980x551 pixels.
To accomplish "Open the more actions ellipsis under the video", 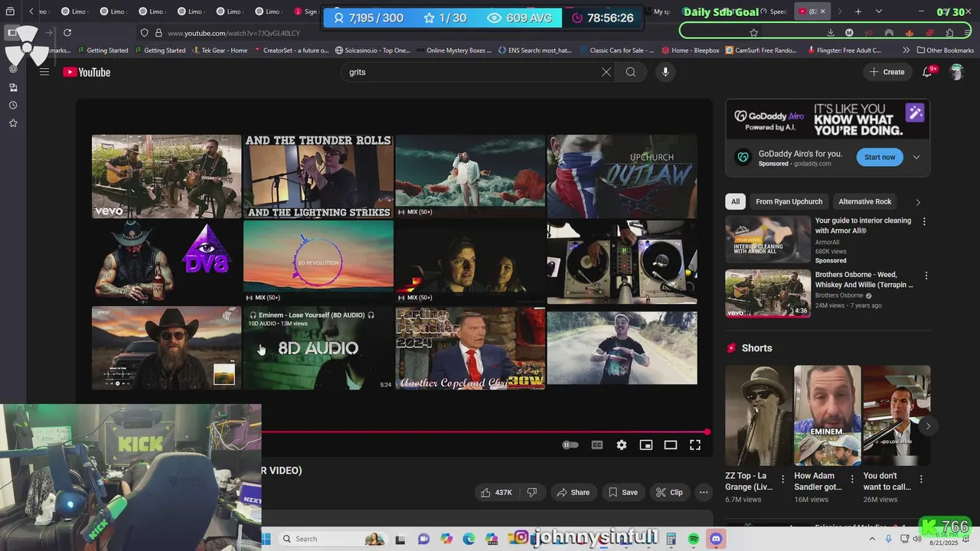I will (704, 492).
